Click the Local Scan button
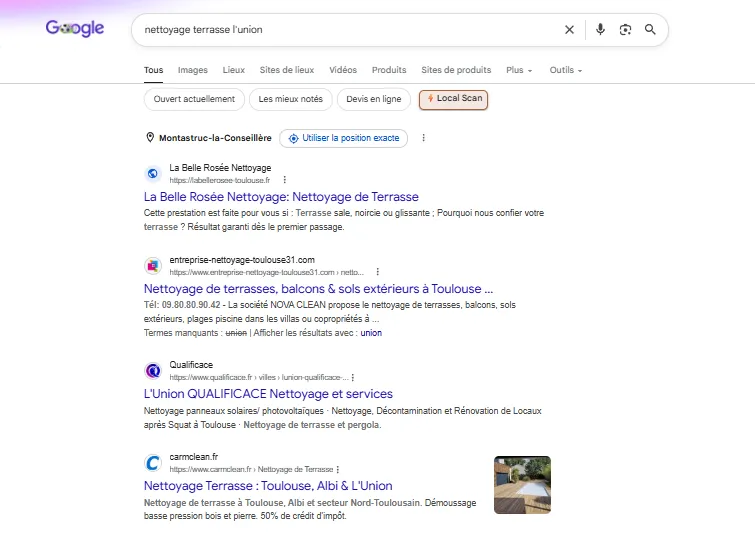 [454, 99]
